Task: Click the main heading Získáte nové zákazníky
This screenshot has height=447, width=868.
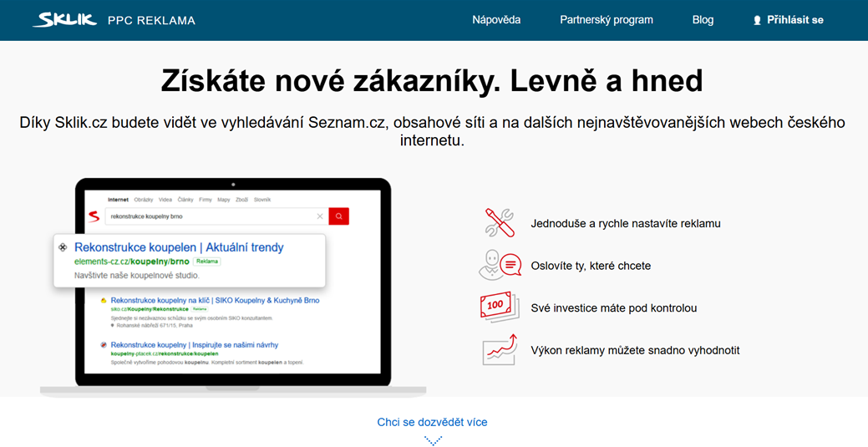Action: [x=433, y=82]
